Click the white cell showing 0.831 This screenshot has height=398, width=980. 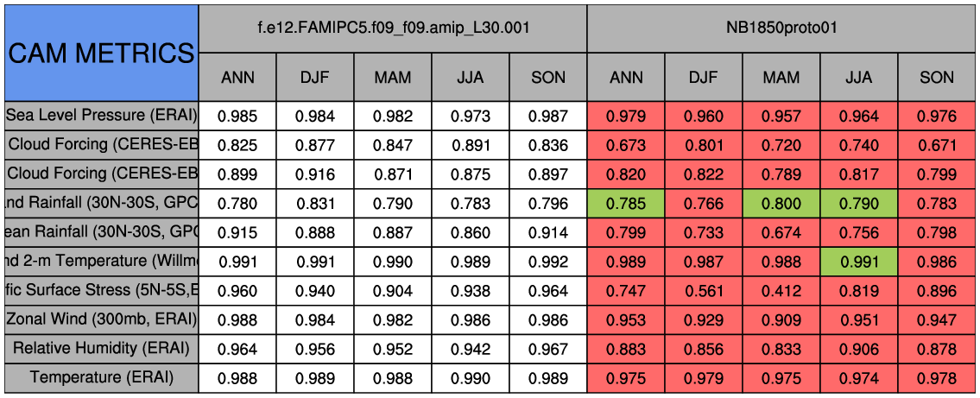(315, 205)
